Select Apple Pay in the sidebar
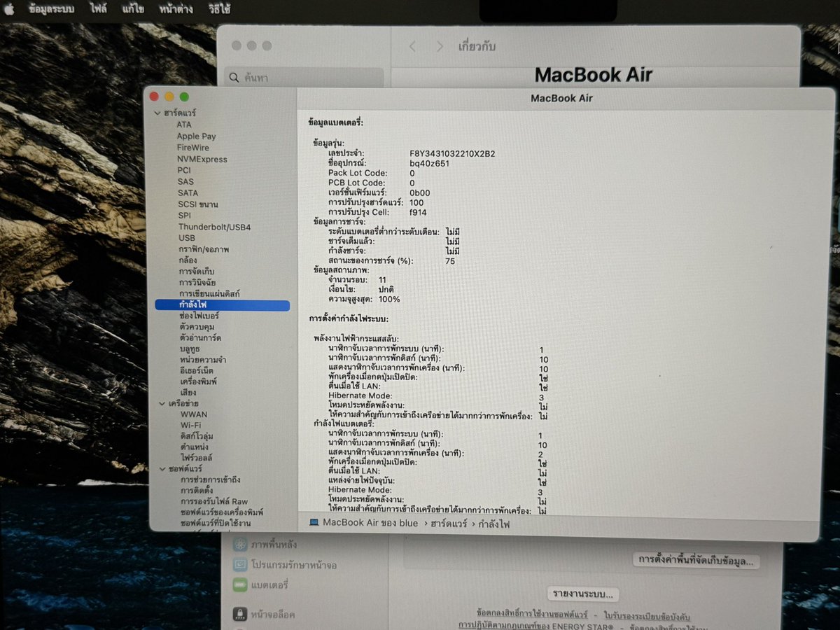The height and width of the screenshot is (630, 840). point(196,136)
